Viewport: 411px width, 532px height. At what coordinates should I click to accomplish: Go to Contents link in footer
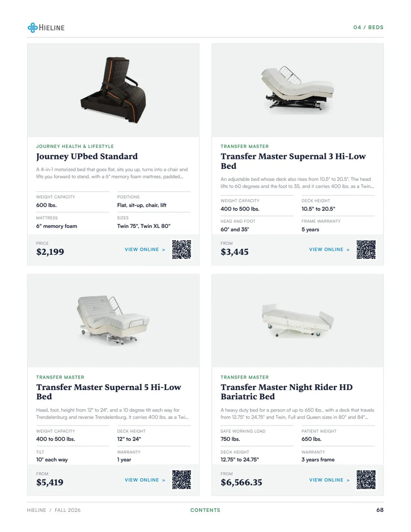tap(205, 510)
